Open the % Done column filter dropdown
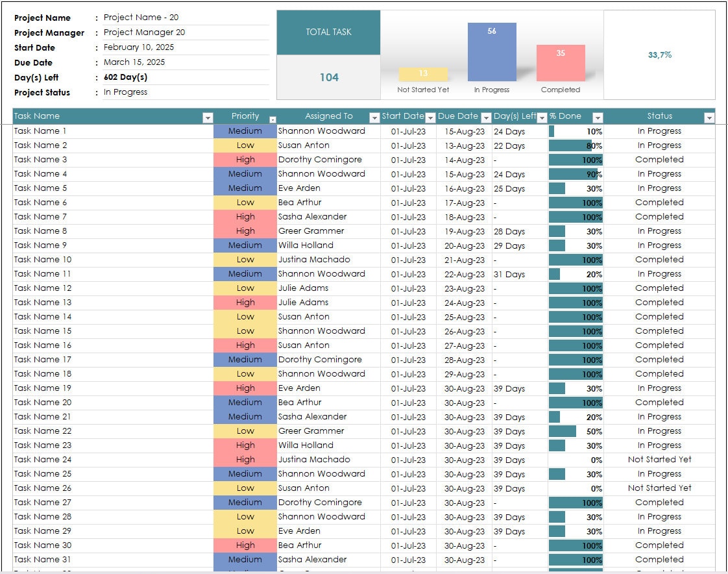 tap(598, 118)
